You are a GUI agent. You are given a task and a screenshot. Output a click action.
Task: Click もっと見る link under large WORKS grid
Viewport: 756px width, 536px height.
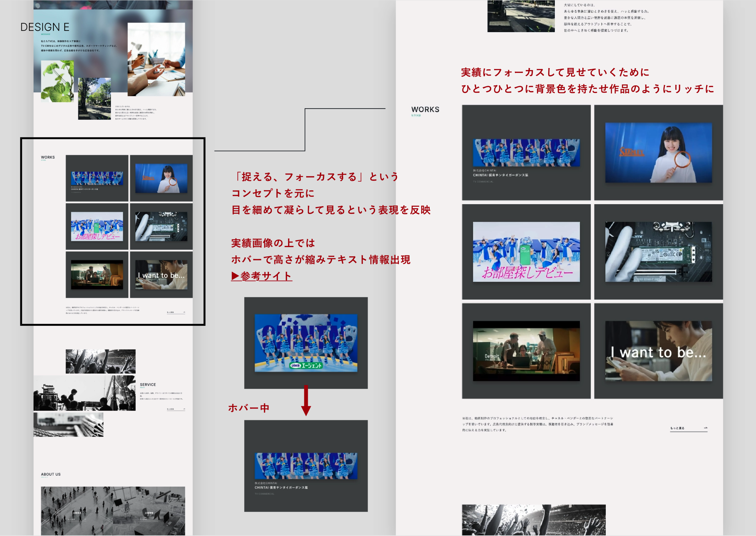[x=677, y=428]
